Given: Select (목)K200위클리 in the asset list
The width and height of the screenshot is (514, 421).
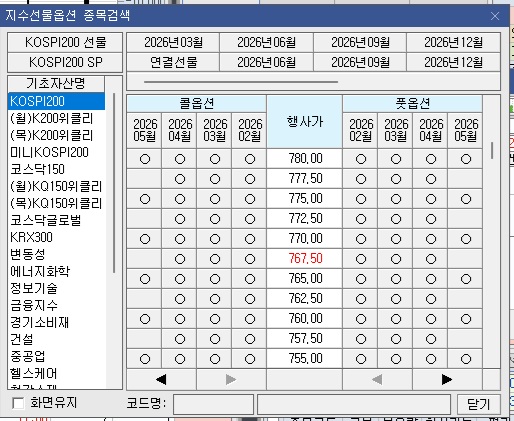Looking at the screenshot, I should [x=56, y=135].
